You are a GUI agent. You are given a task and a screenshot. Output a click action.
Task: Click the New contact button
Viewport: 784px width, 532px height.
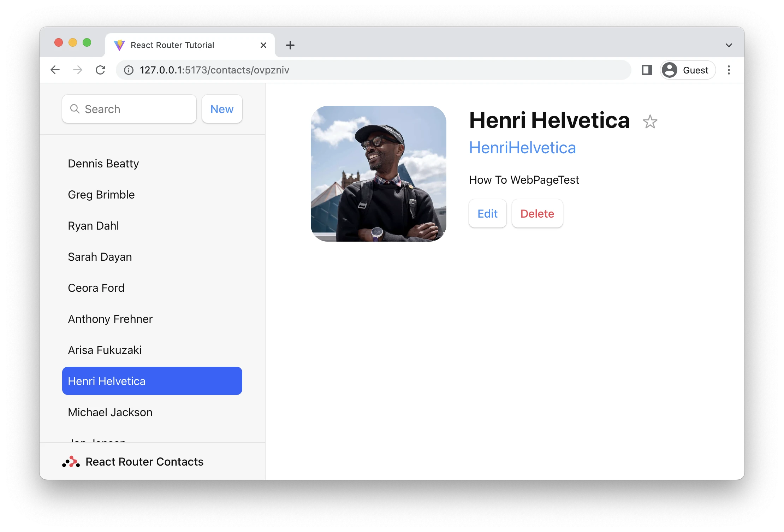[221, 109]
